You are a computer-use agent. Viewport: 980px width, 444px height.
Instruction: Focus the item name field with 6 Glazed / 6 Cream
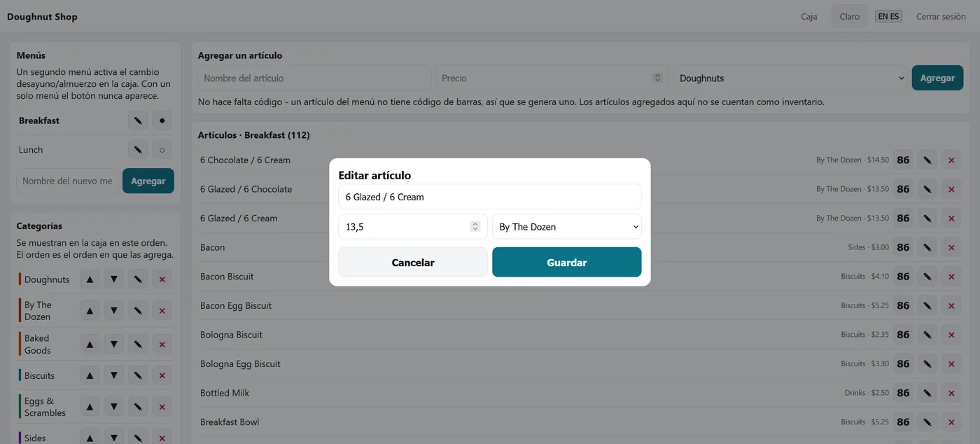click(x=490, y=197)
